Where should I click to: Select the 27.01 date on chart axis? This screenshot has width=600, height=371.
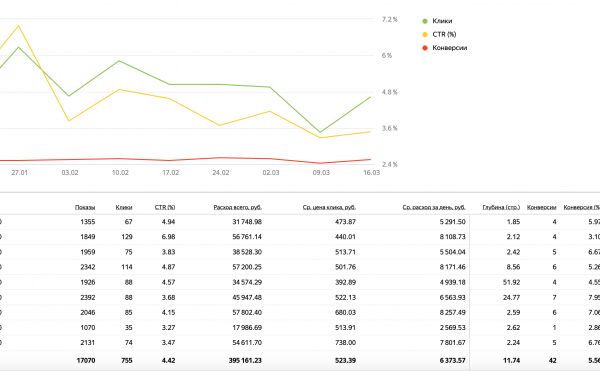pyautogui.click(x=20, y=173)
